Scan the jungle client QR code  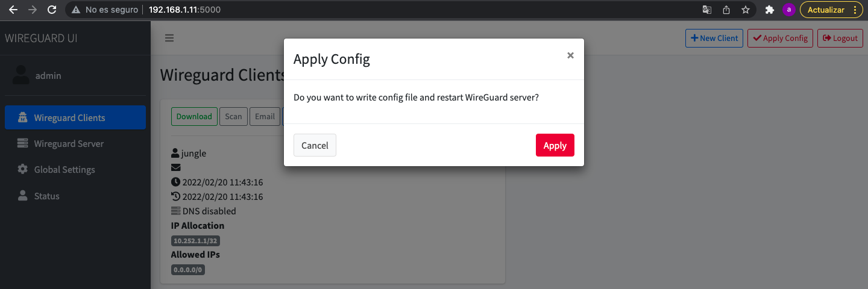tap(233, 116)
